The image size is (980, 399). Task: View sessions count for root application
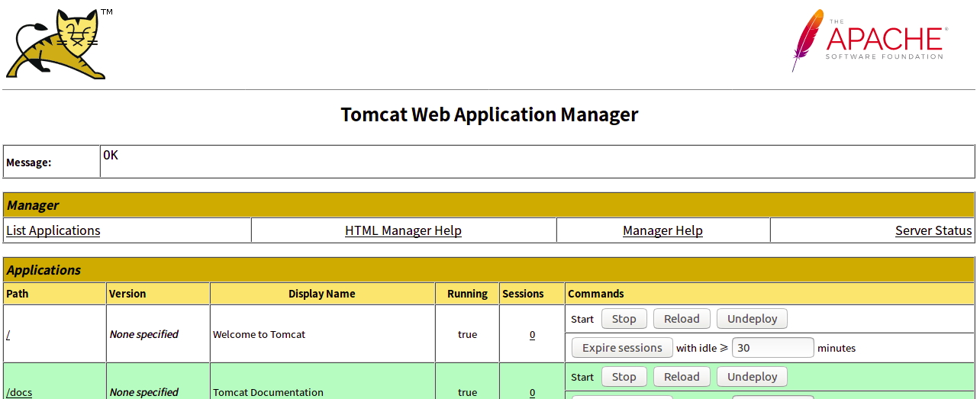pos(532,334)
